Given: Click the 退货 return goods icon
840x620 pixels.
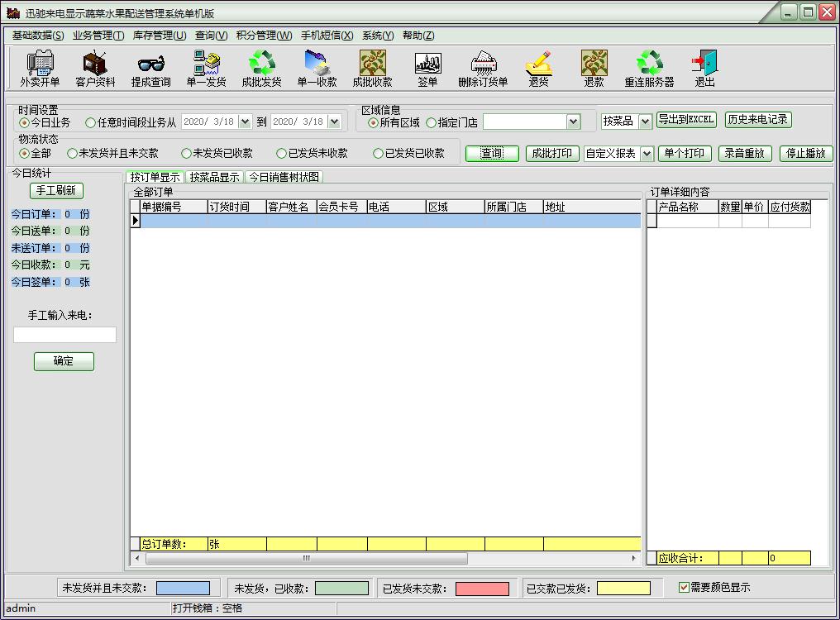Looking at the screenshot, I should [539, 69].
